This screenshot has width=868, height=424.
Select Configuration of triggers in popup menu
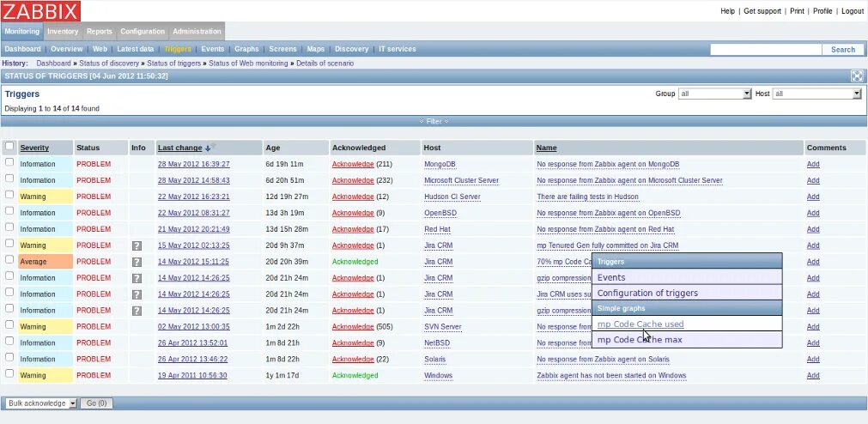(687, 293)
